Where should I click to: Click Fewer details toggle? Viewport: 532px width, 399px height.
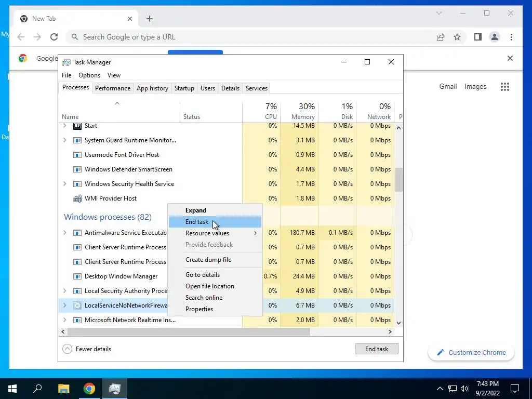[x=87, y=349]
